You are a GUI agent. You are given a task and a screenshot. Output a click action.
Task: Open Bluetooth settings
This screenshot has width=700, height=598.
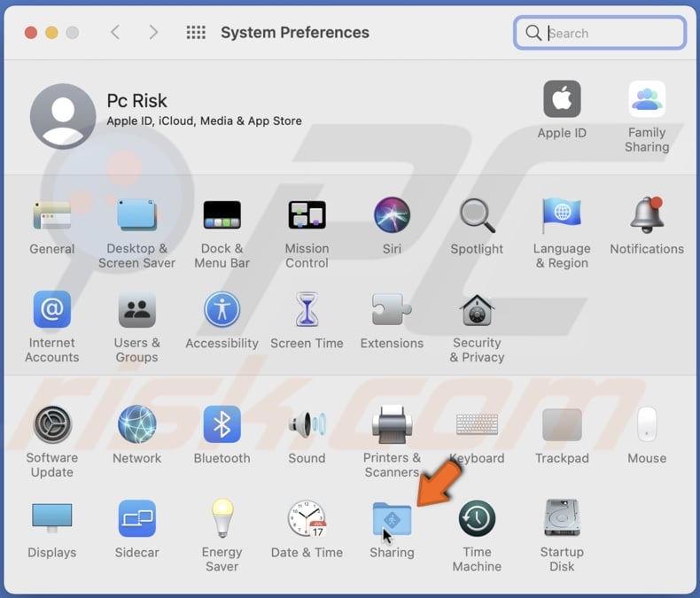pos(222,425)
